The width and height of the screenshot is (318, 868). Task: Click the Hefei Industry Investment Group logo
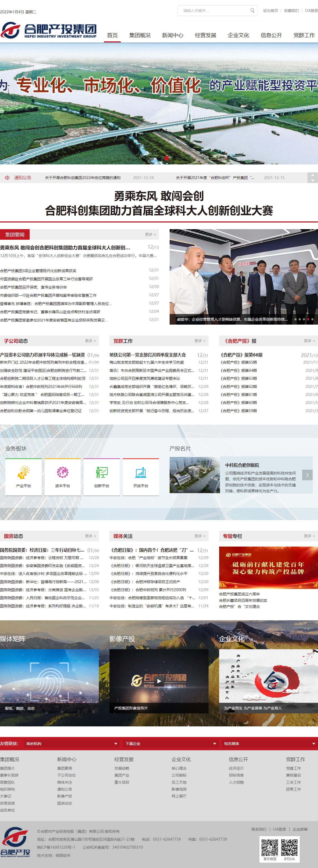click(49, 31)
